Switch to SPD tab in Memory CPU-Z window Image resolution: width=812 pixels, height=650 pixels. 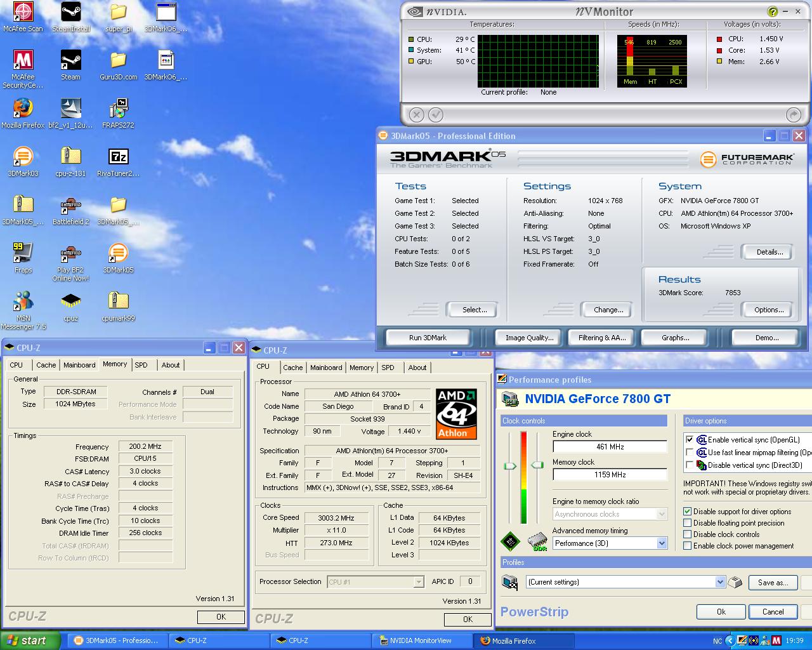pyautogui.click(x=141, y=365)
